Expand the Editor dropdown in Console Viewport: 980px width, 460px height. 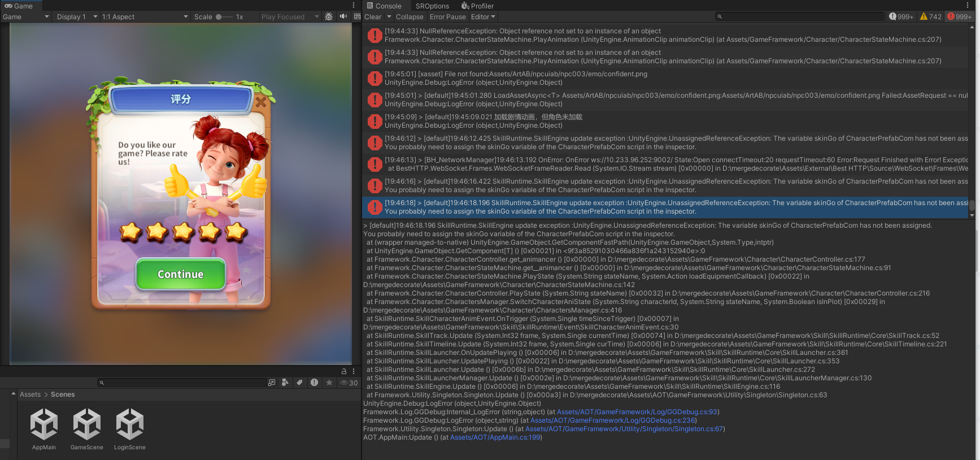pyautogui.click(x=483, y=17)
